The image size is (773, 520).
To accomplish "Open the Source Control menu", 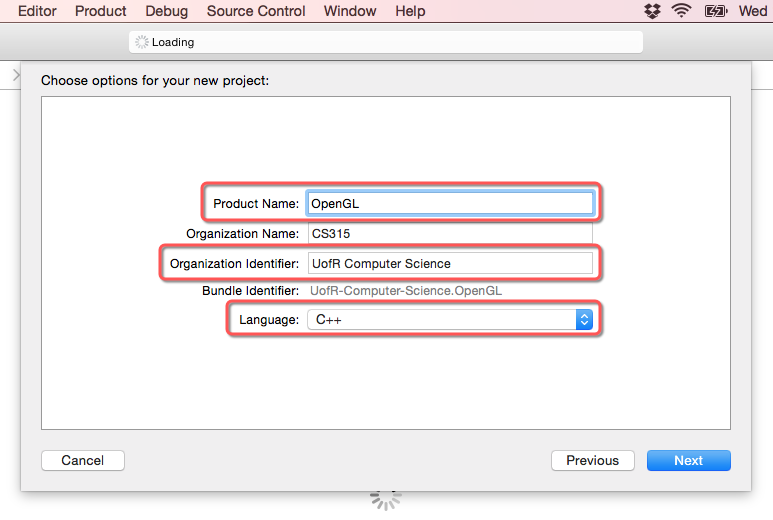I will 254,11.
